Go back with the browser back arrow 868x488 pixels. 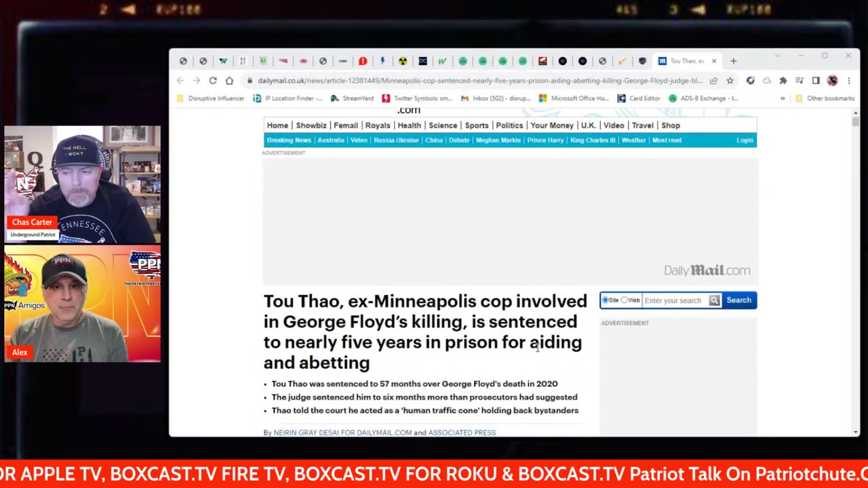180,81
